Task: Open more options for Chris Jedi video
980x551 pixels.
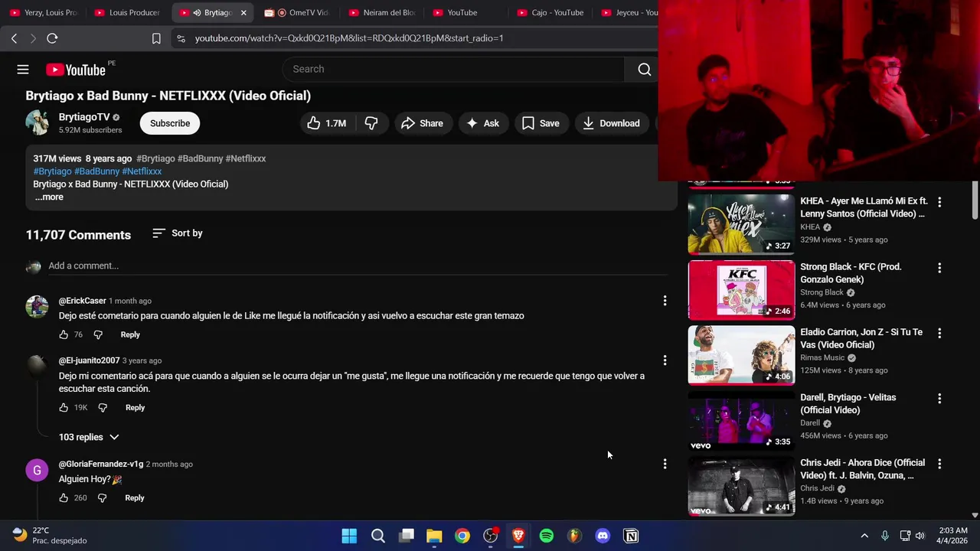Action: [939, 464]
